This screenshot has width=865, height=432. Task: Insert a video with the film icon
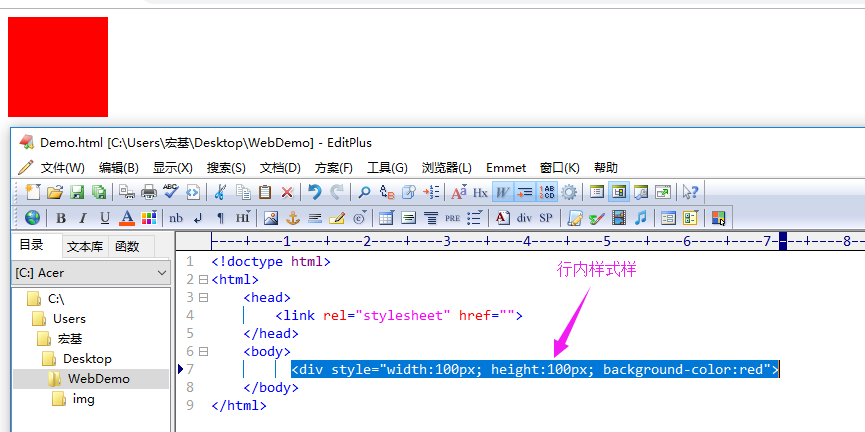point(619,218)
